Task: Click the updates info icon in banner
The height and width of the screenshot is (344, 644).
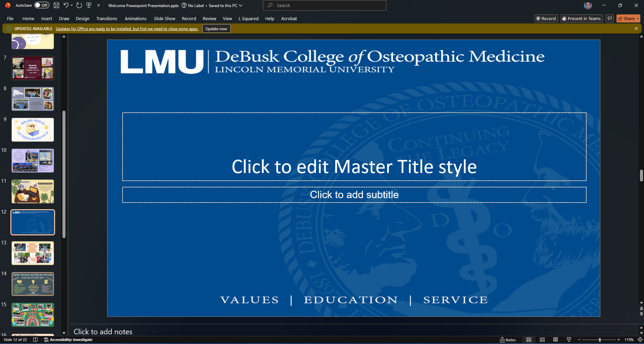Action: coord(9,29)
